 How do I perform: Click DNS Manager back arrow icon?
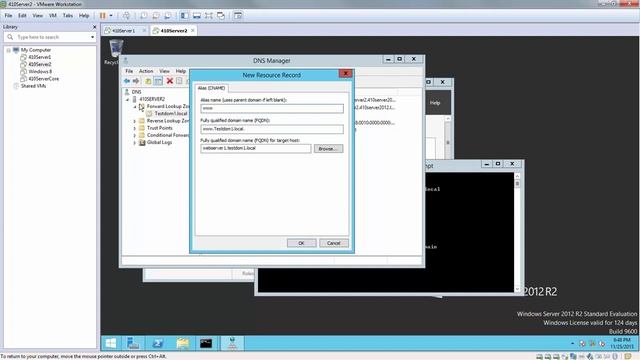(127, 81)
